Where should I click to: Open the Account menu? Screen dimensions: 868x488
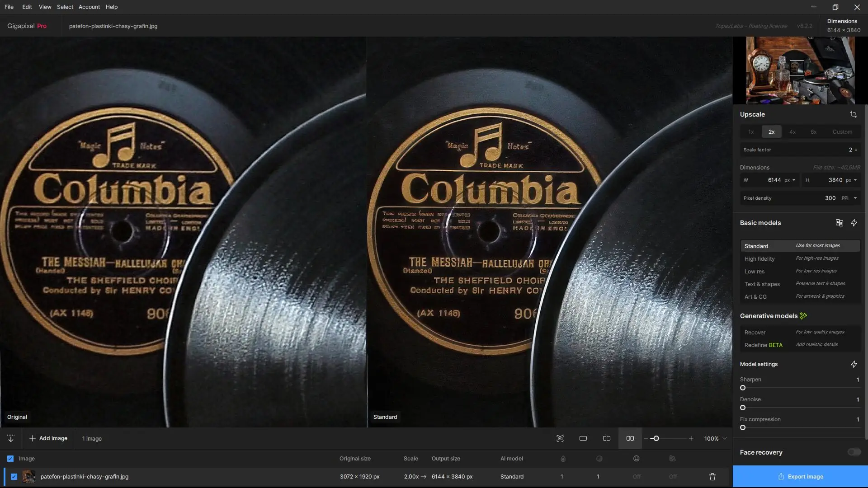(x=89, y=7)
